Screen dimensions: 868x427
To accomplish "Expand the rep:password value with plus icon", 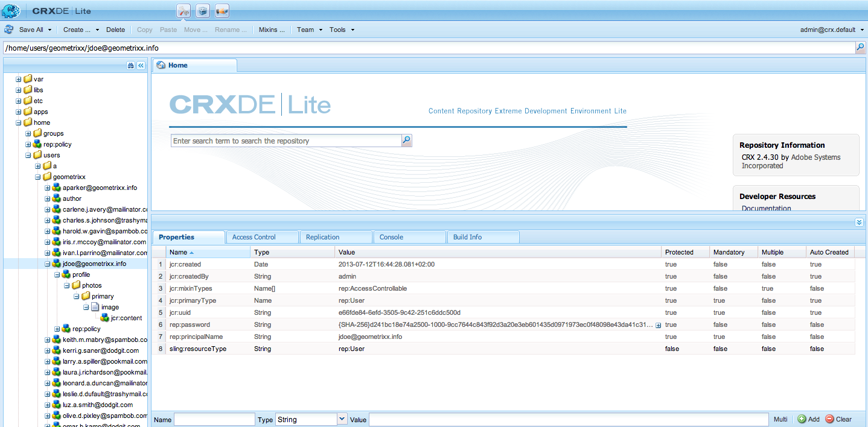I will coord(658,325).
